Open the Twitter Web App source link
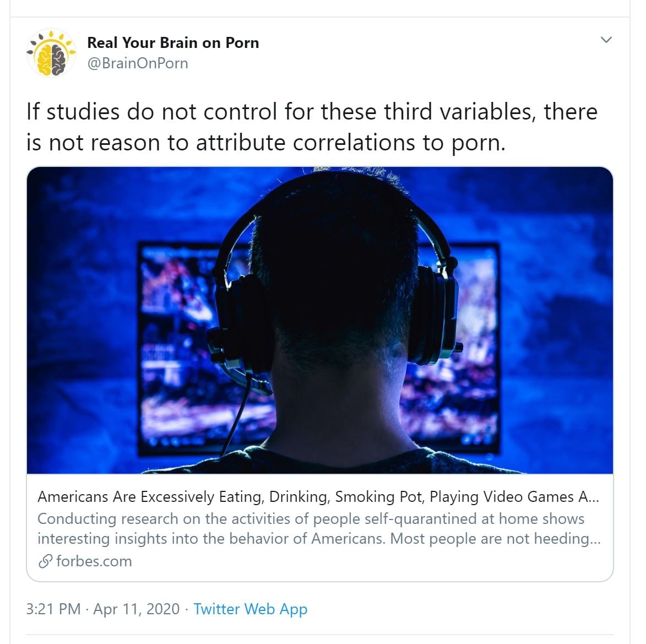This screenshot has width=646, height=644. pyautogui.click(x=251, y=609)
